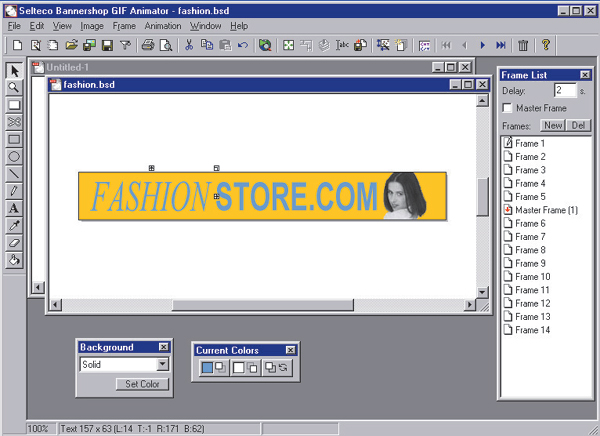Image resolution: width=600 pixels, height=436 pixels.
Task: Close the Background panel
Action: tap(163, 347)
